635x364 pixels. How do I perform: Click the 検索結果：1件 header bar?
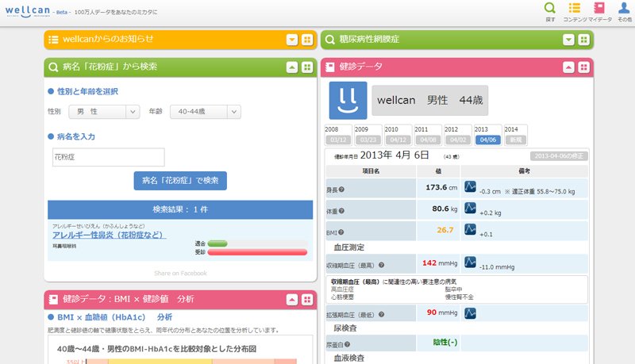(x=180, y=209)
